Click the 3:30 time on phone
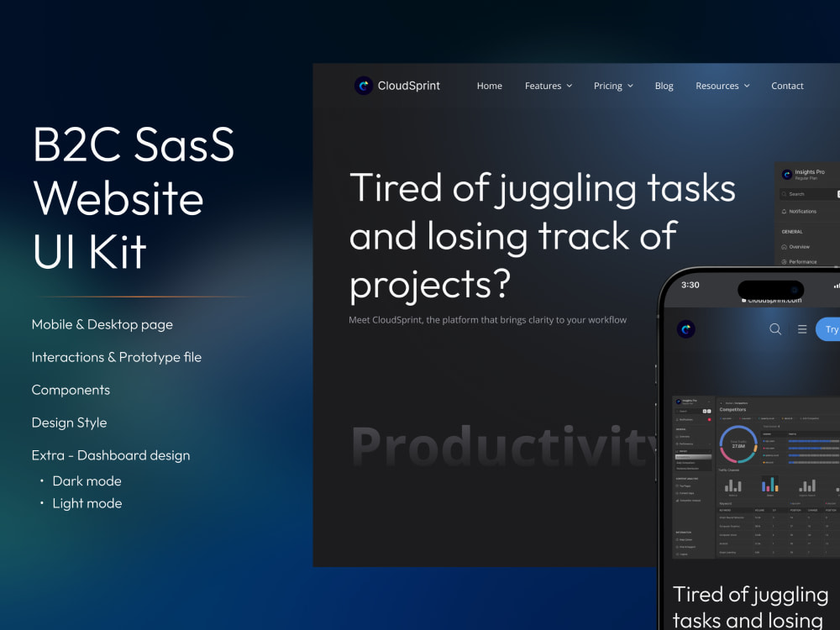This screenshot has height=630, width=840. 690,285
